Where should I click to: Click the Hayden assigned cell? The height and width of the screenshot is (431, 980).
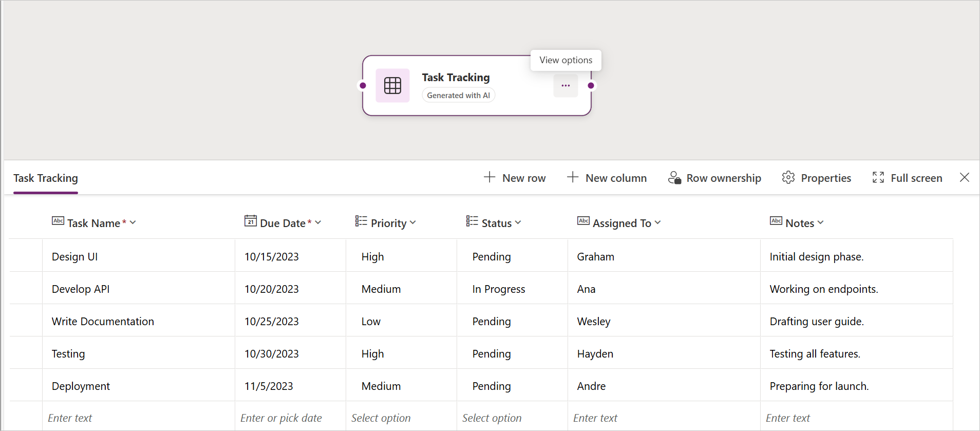click(x=664, y=353)
